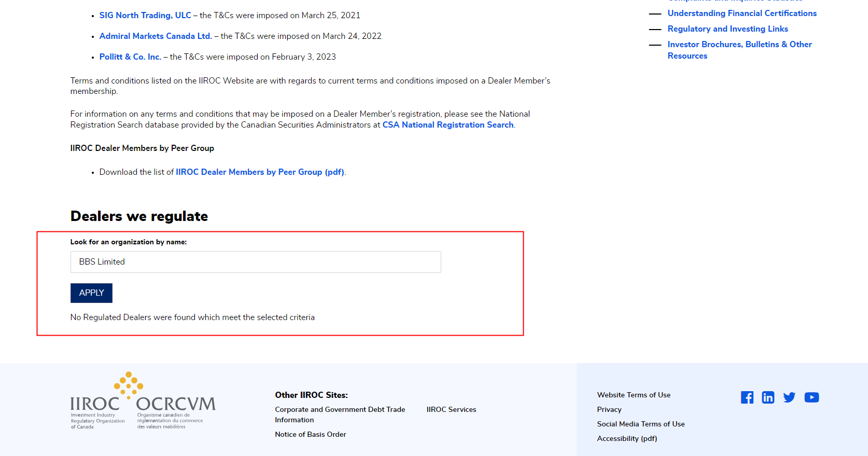Open Accessibility (pdf) footer link
Screen dimensions: 868x456
tap(627, 438)
